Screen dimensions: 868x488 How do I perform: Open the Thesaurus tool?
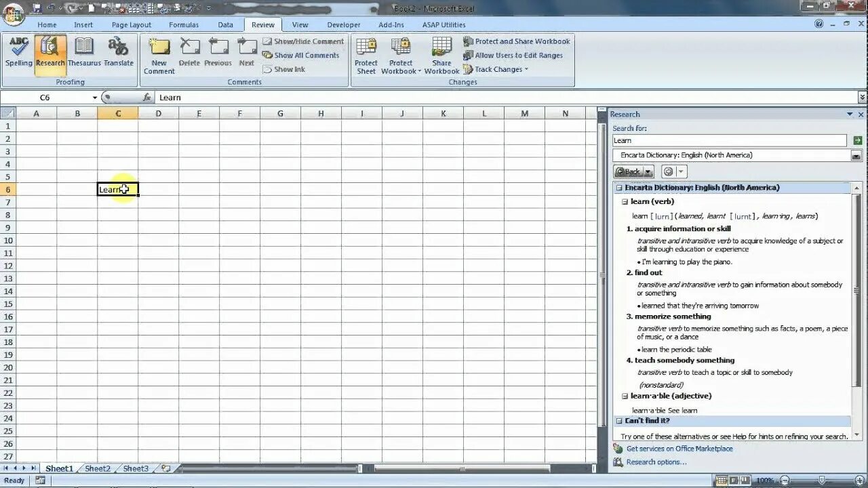point(84,52)
